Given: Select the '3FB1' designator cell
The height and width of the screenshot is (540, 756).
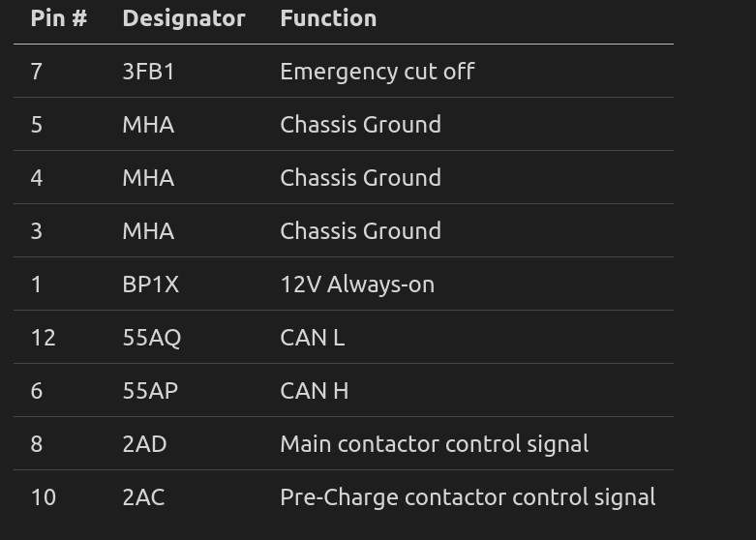Looking at the screenshot, I should pyautogui.click(x=148, y=72).
